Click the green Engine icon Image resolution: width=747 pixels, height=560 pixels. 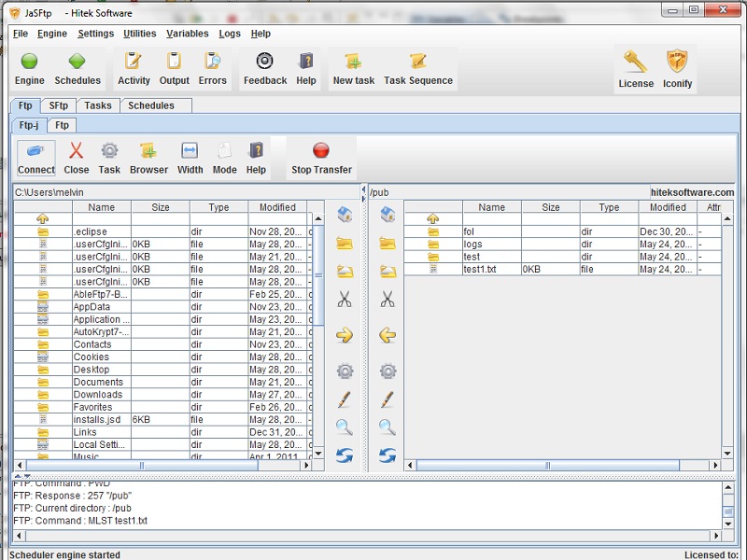coord(29,63)
